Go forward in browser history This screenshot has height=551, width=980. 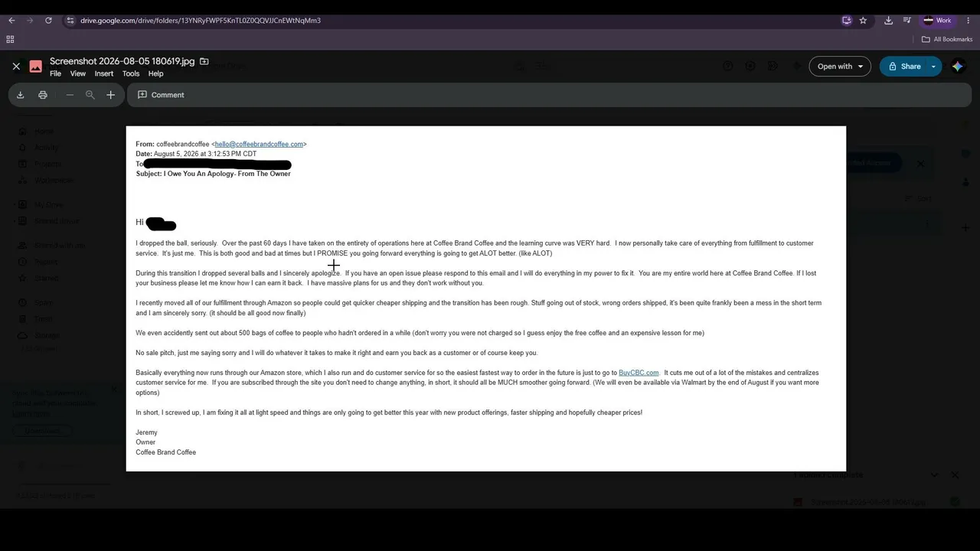click(x=30, y=21)
